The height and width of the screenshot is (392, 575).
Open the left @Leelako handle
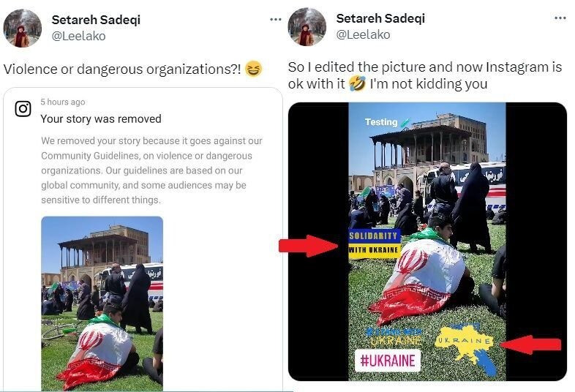pyautogui.click(x=78, y=36)
